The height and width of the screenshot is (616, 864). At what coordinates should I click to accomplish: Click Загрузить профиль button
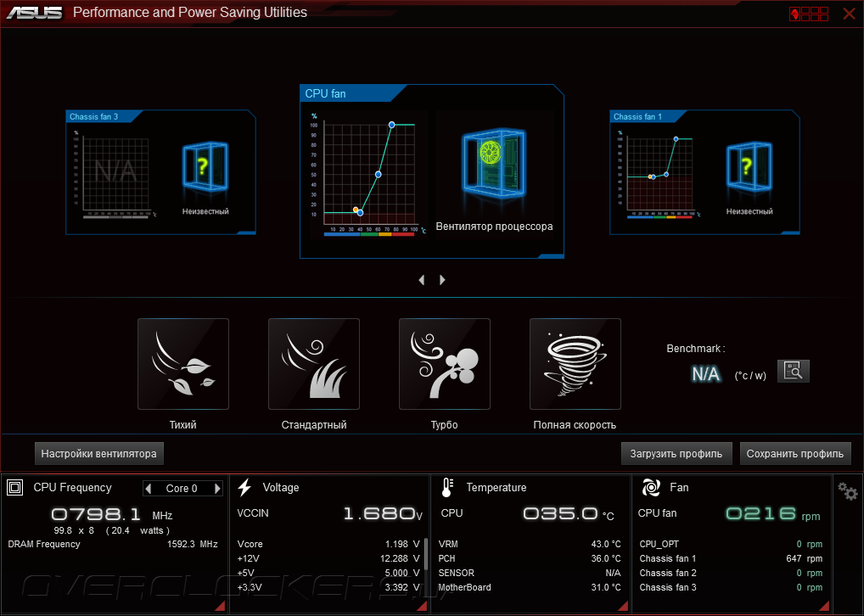(676, 453)
